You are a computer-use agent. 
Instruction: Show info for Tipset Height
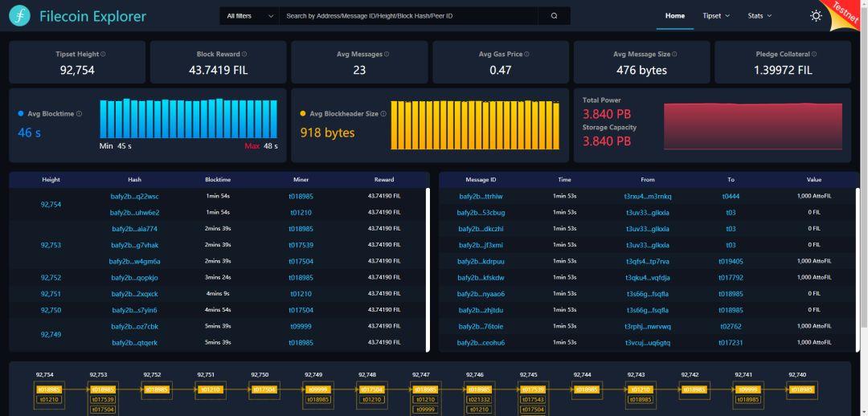pyautogui.click(x=104, y=55)
